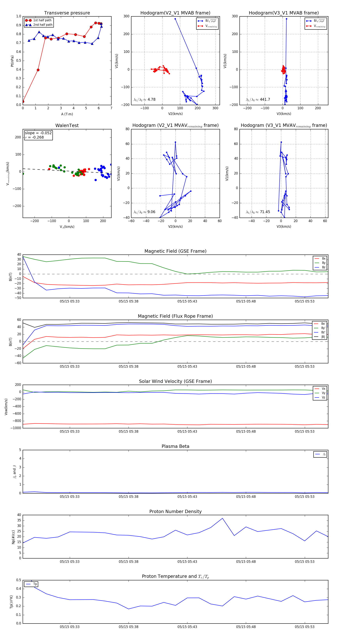Click the 'Plasma Beta' plot title
Viewport: 351px width, 644px height.
[175, 446]
